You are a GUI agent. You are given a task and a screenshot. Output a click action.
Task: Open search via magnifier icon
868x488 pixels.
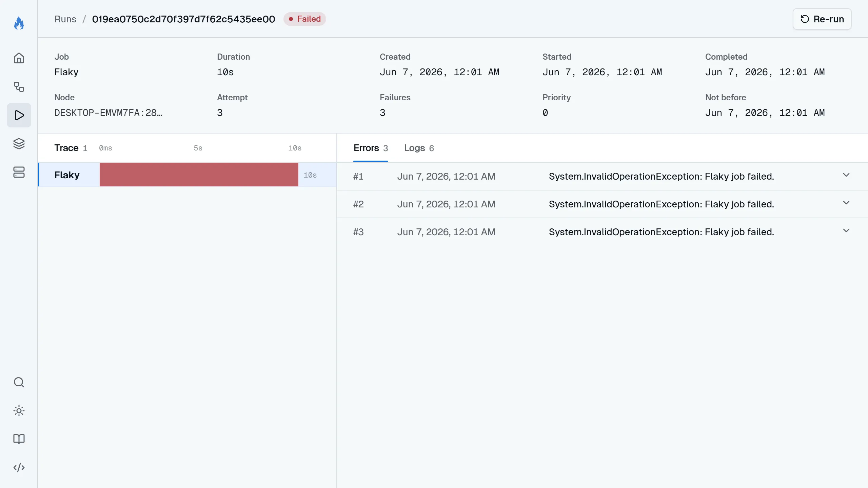[x=19, y=382]
